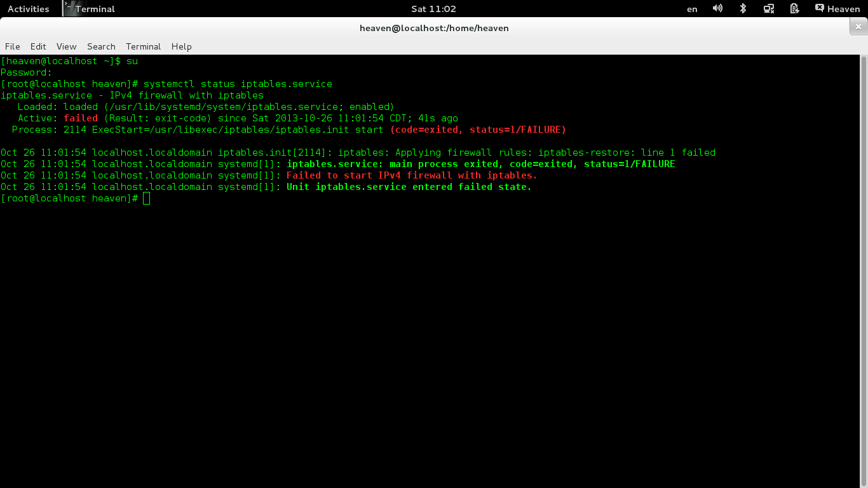Expand the Heaven user menu
Screen dimensions: 868x488
point(843,9)
